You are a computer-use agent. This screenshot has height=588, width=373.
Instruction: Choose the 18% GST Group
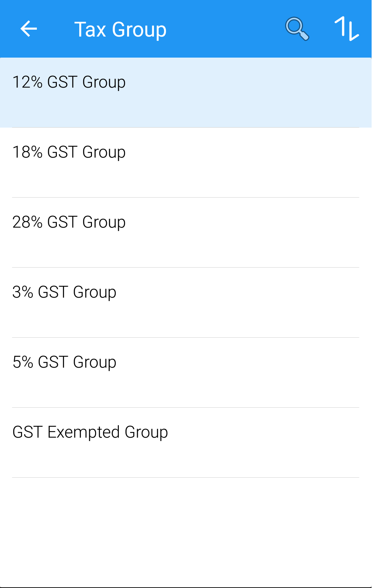tap(186, 163)
